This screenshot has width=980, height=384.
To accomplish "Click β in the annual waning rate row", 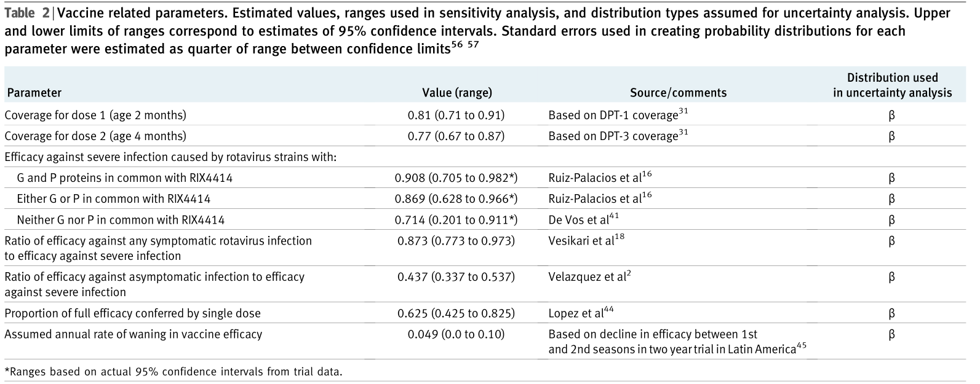I will point(892,335).
